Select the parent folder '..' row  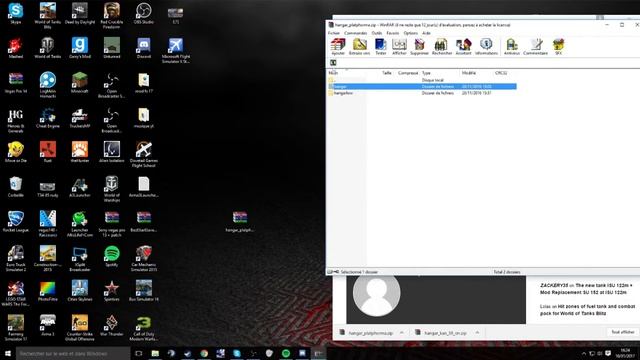(x=422, y=80)
